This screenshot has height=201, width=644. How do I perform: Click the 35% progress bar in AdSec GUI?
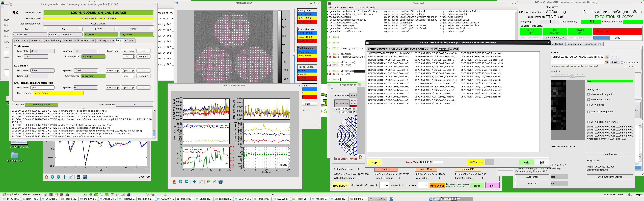click(617, 38)
